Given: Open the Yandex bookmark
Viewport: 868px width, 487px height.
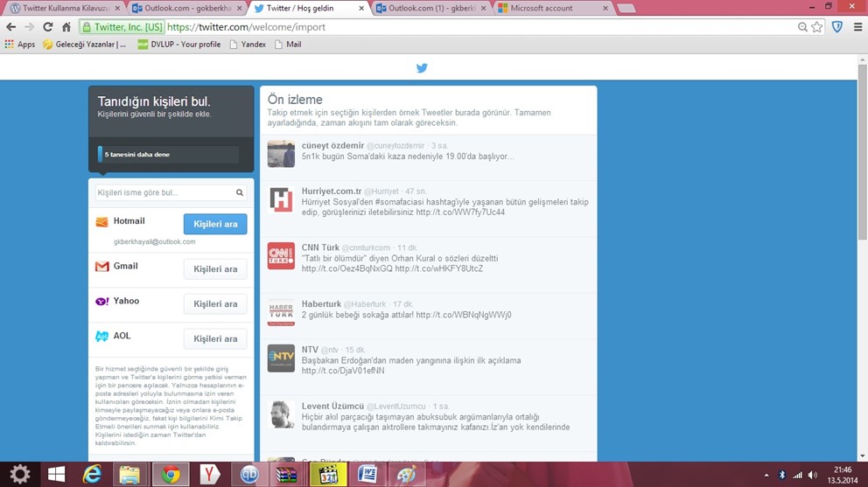Looking at the screenshot, I should point(248,45).
